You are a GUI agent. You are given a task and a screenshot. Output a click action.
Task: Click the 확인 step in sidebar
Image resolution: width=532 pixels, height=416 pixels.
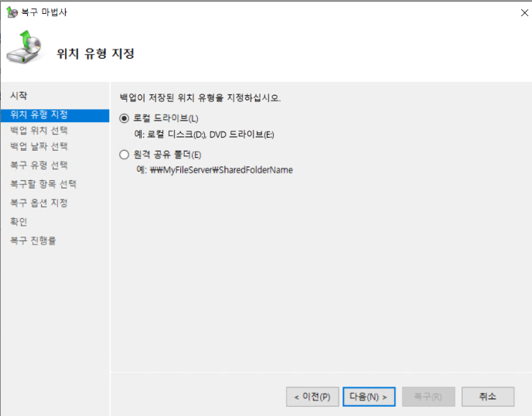click(19, 222)
